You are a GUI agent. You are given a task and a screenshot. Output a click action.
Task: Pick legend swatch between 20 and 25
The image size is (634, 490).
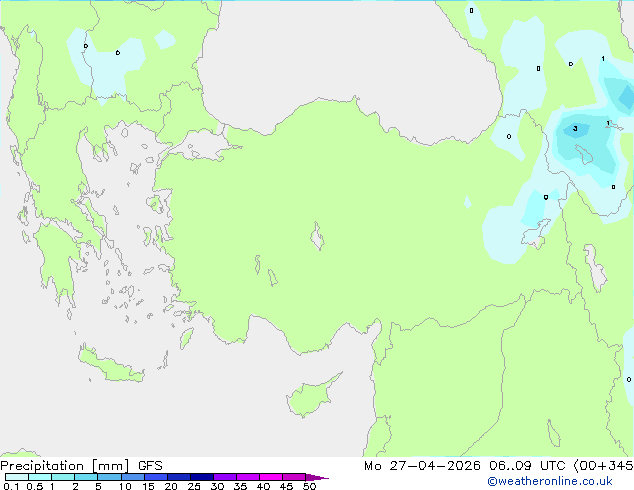pos(178,477)
